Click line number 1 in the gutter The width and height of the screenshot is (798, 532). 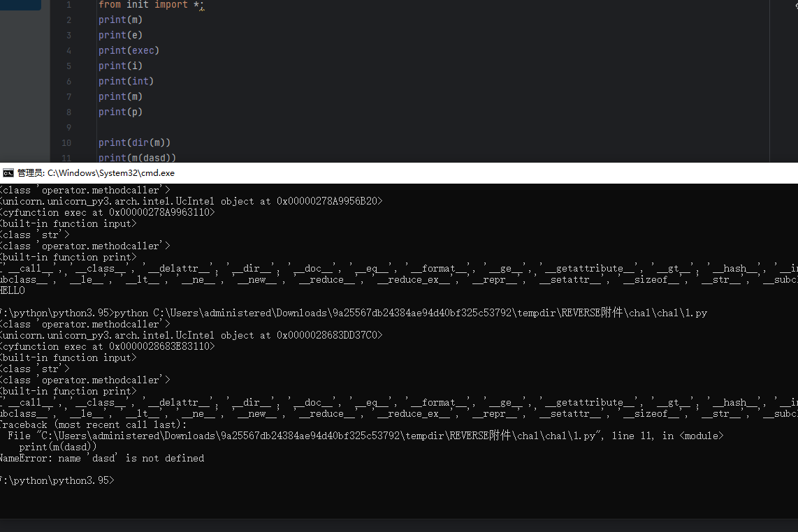click(68, 5)
